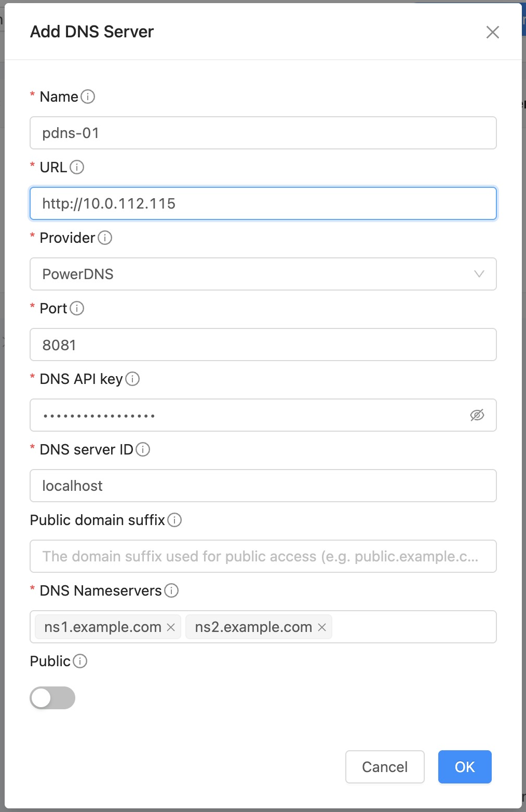Click the info icon next to Name
This screenshot has width=526, height=812.
click(x=88, y=97)
